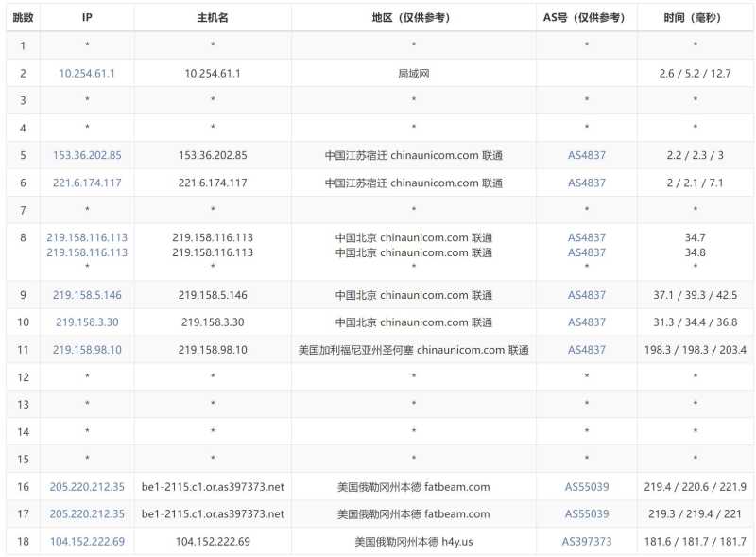Select the IP column header
The image size is (756, 557).
point(86,17)
